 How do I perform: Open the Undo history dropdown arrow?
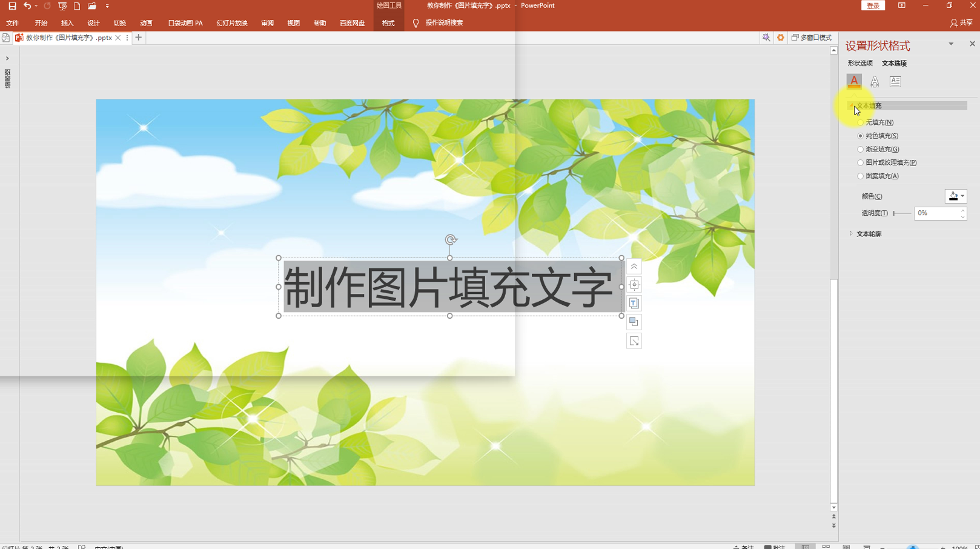pyautogui.click(x=36, y=6)
